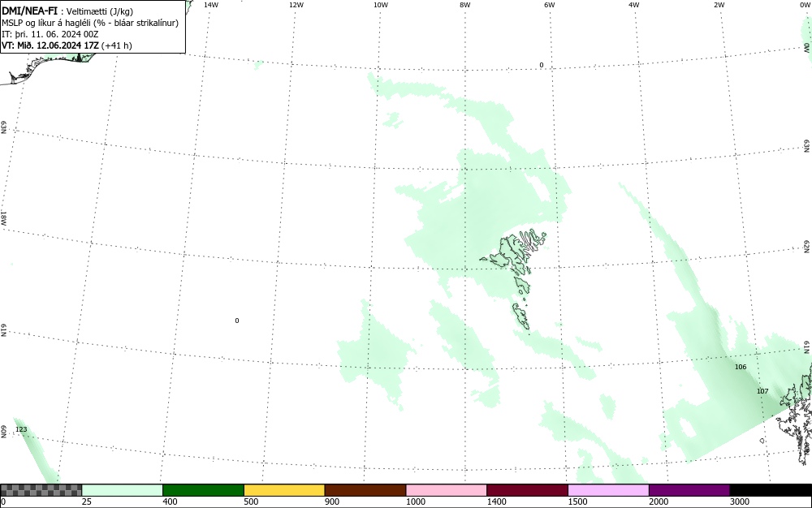Click the VT: Mið. 12.06.2024 17Z line
The width and height of the screenshot is (812, 508).
coord(67,45)
